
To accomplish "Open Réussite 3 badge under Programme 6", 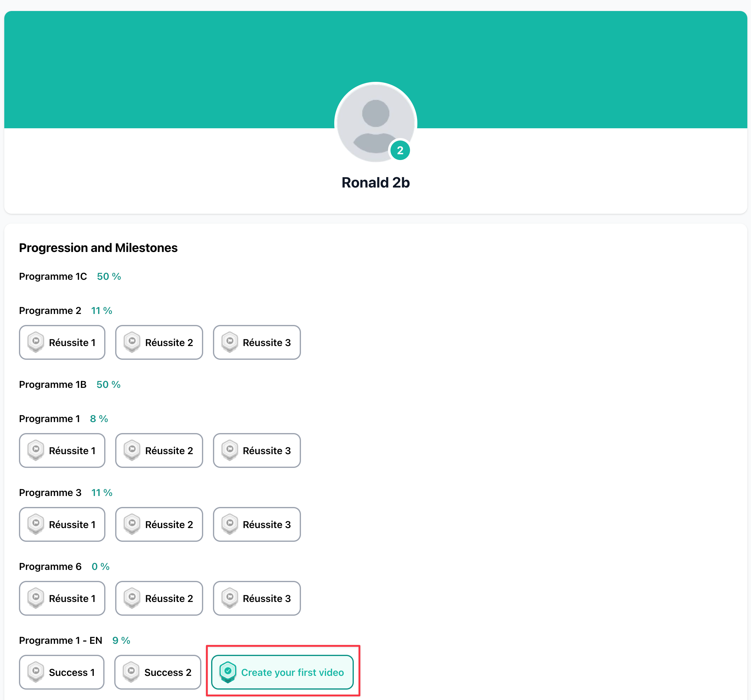I will 257,598.
